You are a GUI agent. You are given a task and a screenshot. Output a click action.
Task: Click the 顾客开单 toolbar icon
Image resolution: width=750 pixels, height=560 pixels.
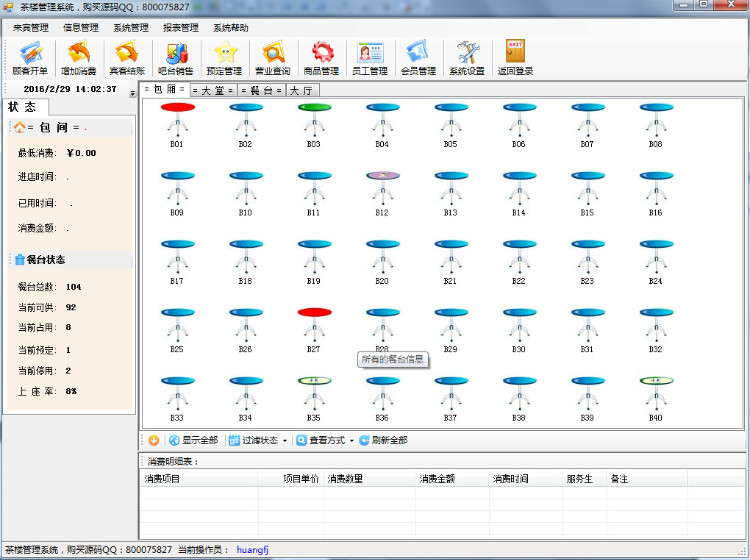[29, 58]
